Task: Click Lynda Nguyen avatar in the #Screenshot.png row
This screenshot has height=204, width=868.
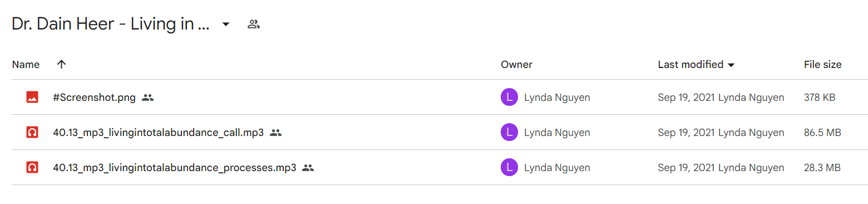Action: [x=509, y=98]
